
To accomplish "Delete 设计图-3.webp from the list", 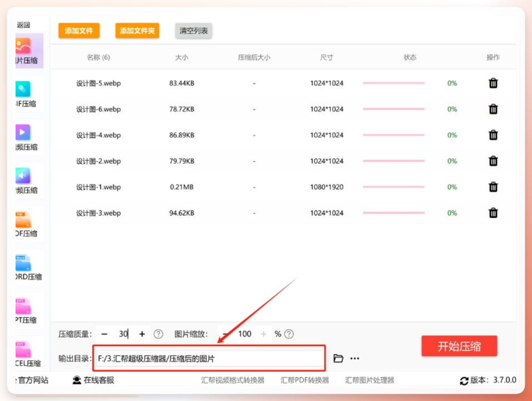I will point(493,213).
